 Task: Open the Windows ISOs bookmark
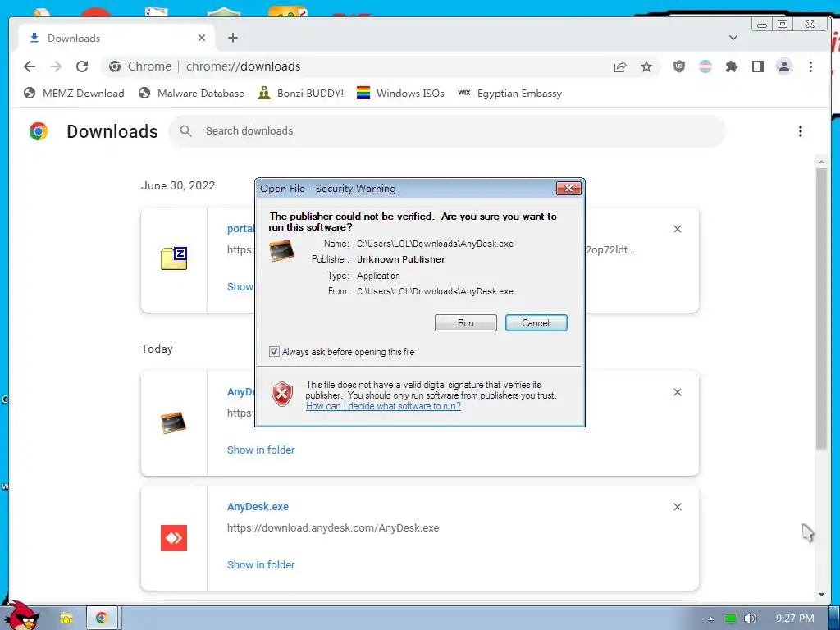400,94
